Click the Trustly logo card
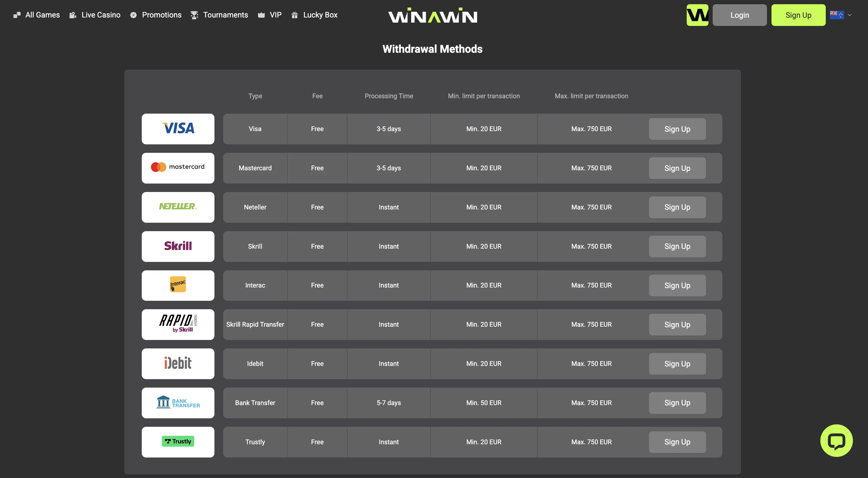 click(x=178, y=442)
